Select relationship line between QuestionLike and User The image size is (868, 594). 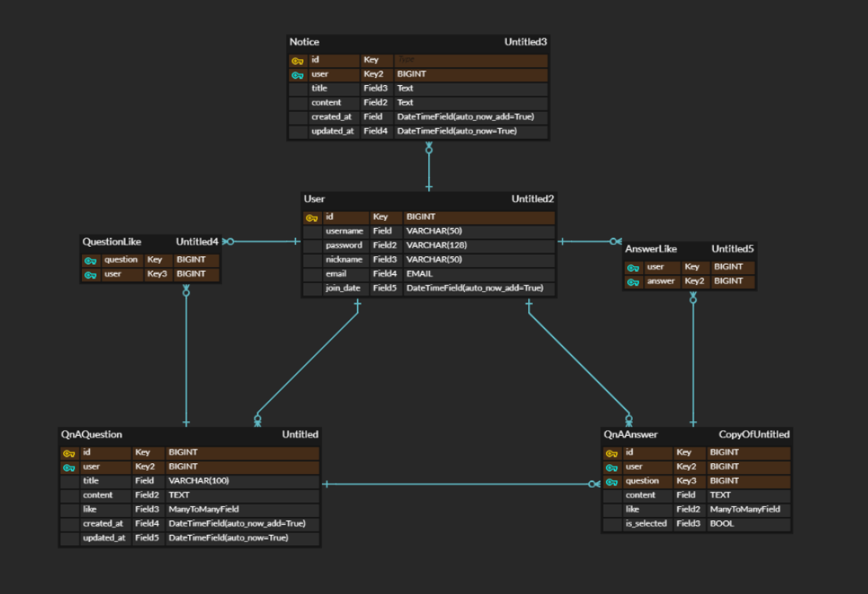pos(263,241)
